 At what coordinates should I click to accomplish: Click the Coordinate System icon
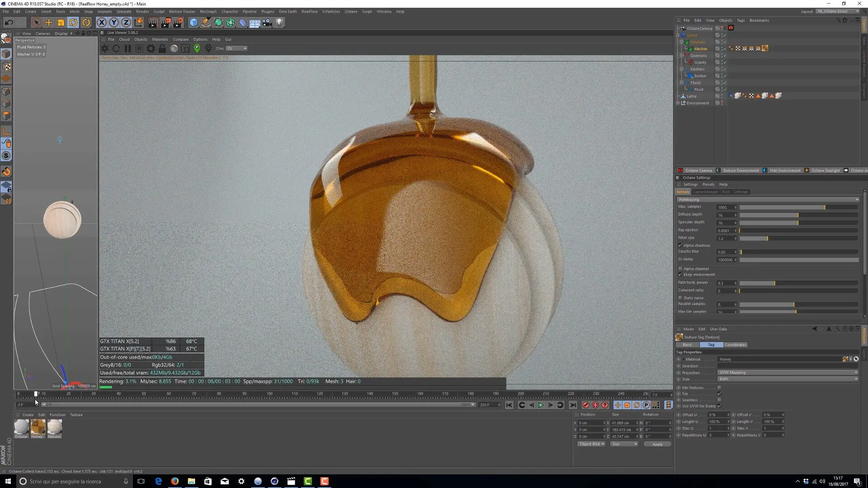click(x=139, y=22)
